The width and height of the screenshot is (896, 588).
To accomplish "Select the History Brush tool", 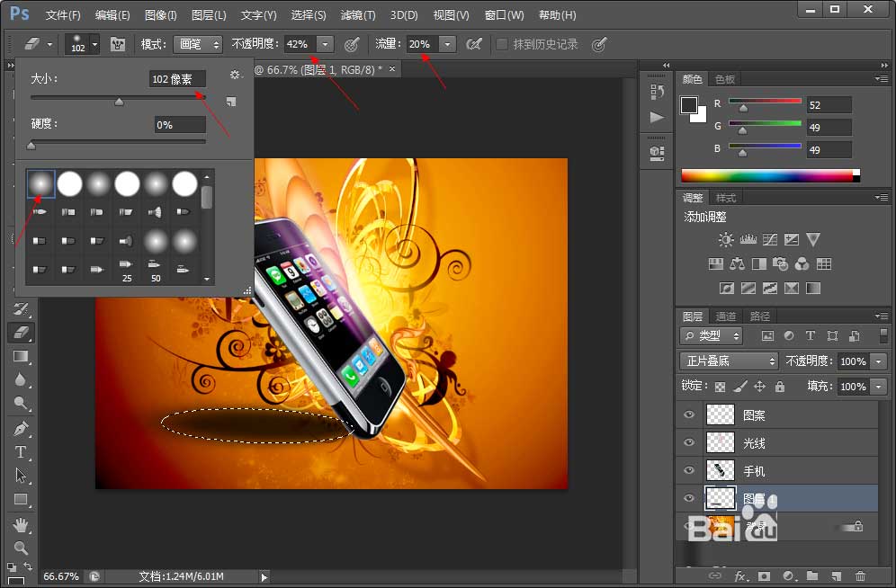I will click(21, 309).
